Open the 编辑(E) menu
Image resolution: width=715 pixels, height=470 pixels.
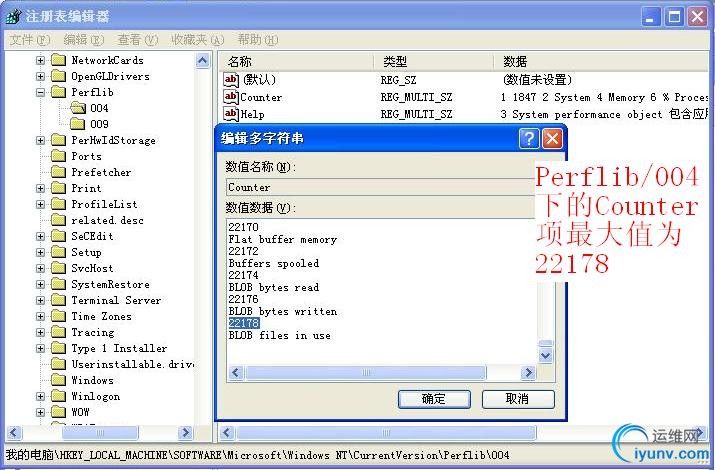(x=83, y=40)
